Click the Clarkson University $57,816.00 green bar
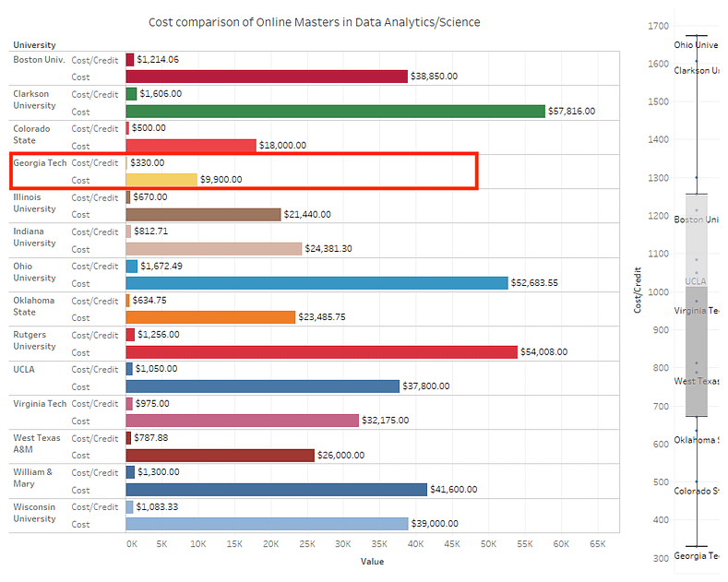 [335, 112]
